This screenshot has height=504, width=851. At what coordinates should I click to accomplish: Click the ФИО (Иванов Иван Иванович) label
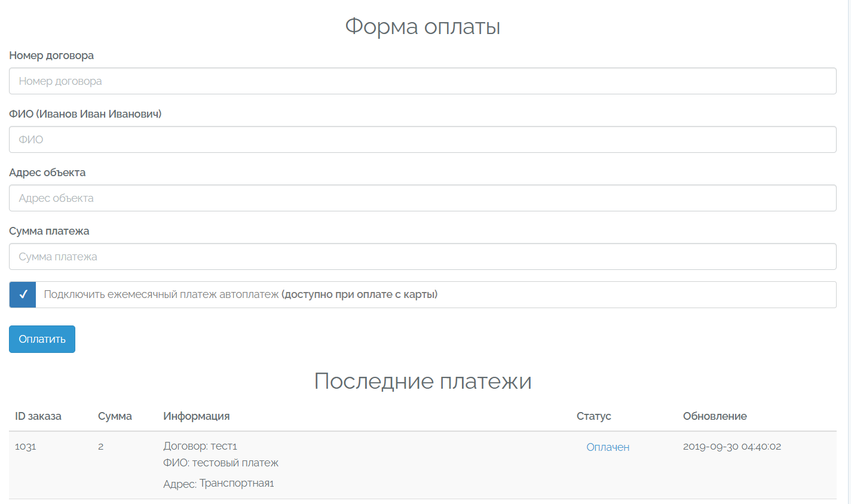(x=85, y=114)
